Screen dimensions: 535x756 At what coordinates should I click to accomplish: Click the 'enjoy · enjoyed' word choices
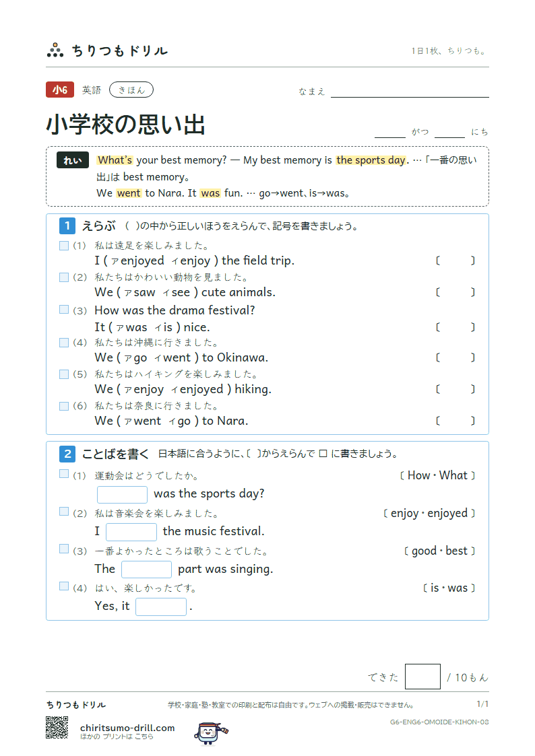429,513
